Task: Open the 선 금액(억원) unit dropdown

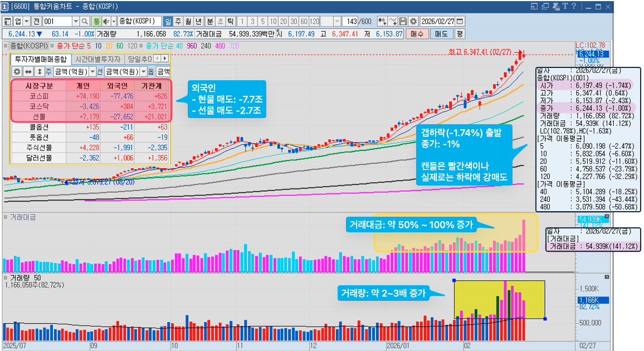Action: (x=144, y=70)
